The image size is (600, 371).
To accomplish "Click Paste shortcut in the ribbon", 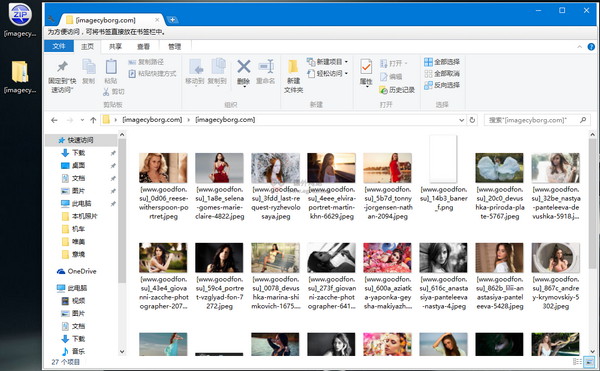I will (152, 73).
